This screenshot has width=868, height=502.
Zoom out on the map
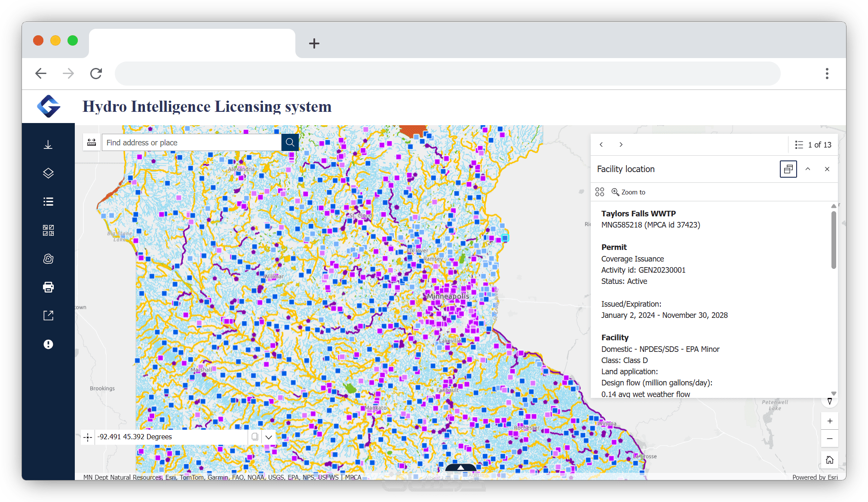point(830,438)
